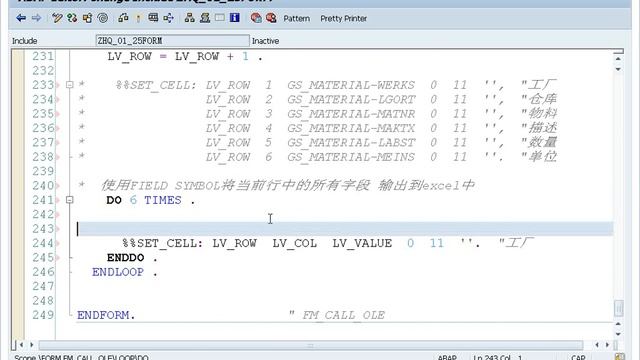Click the Inactive status label

(265, 41)
